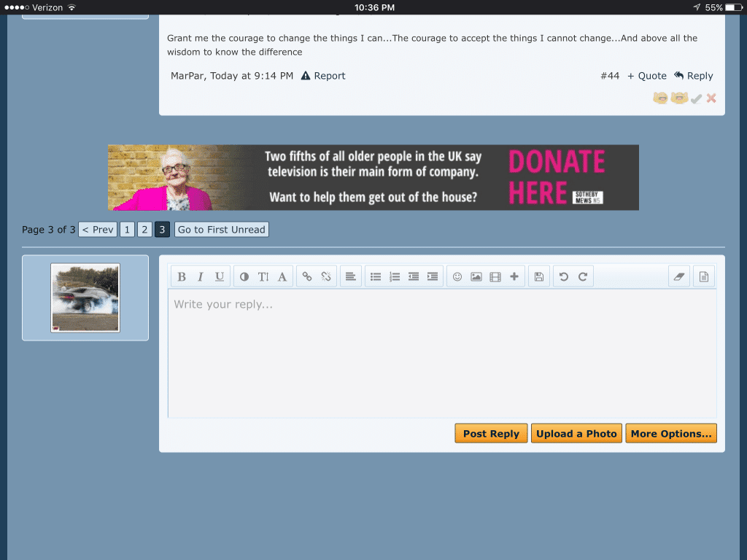The image size is (747, 560).
Task: Open the text alignment dropdown
Action: tap(351, 277)
